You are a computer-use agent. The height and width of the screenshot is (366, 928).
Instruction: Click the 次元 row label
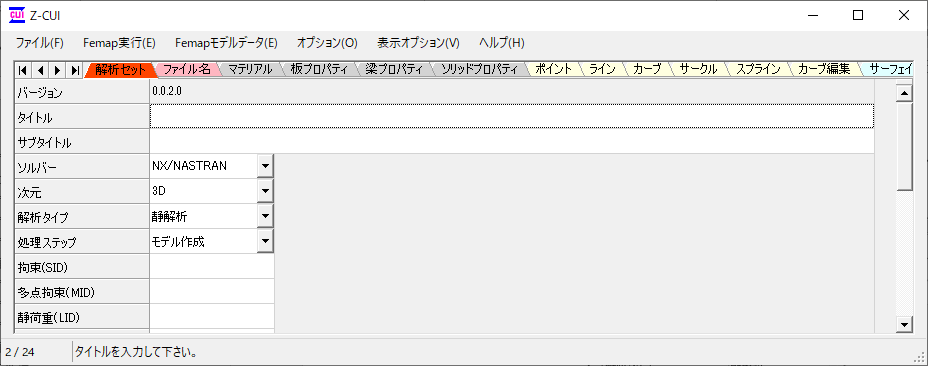point(82,191)
